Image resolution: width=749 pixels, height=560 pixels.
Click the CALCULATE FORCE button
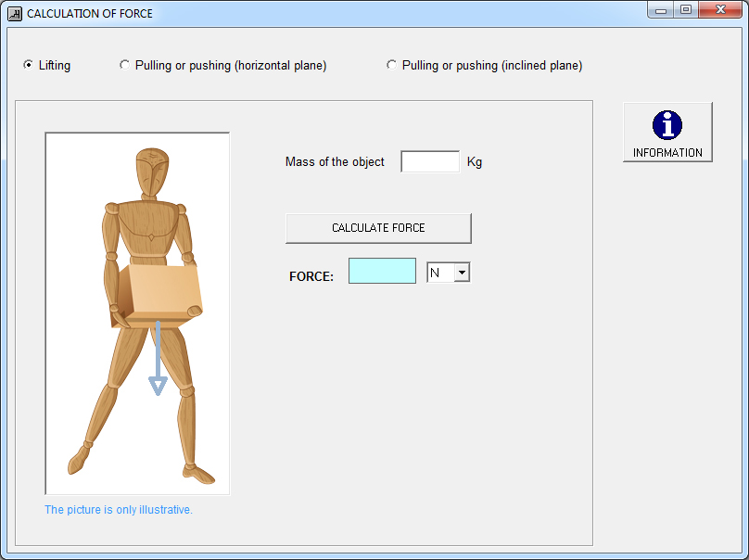(x=378, y=228)
